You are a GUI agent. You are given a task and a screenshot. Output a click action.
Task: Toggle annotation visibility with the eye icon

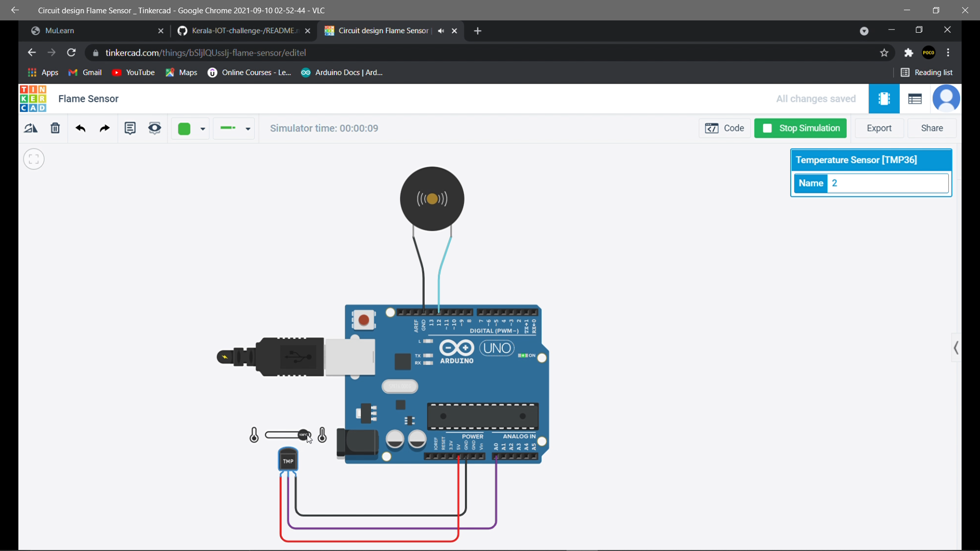pos(154,128)
